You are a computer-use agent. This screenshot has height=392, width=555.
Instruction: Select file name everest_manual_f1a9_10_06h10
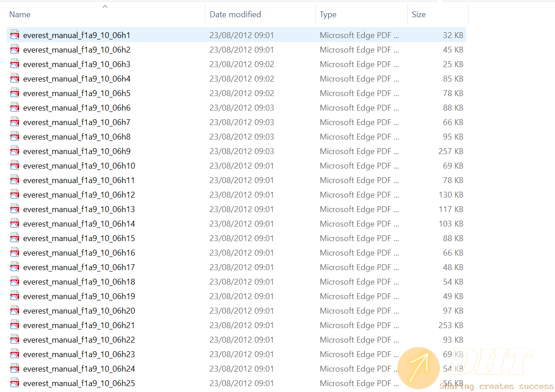[x=79, y=166]
